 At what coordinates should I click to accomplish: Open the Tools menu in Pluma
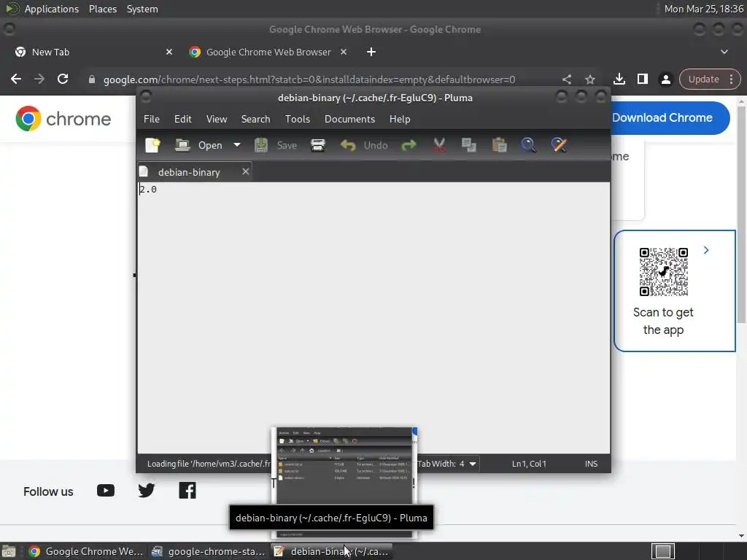[x=298, y=119]
